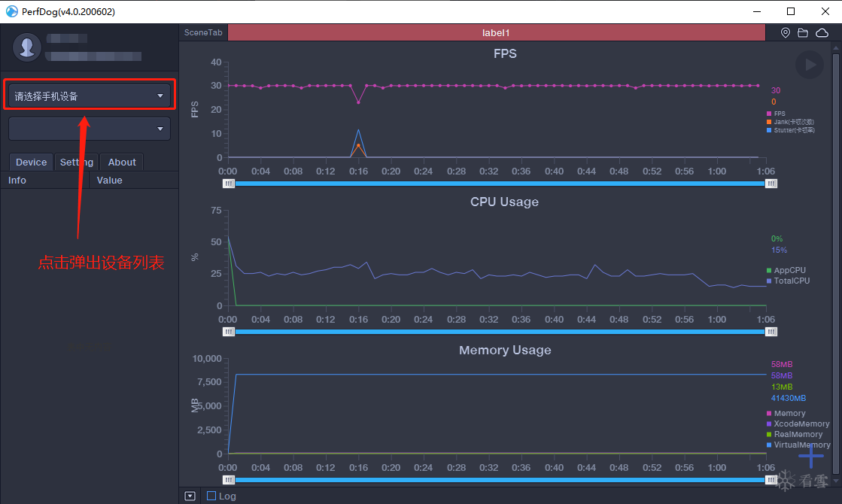
Task: Toggle the FPS legend series
Action: click(776, 114)
